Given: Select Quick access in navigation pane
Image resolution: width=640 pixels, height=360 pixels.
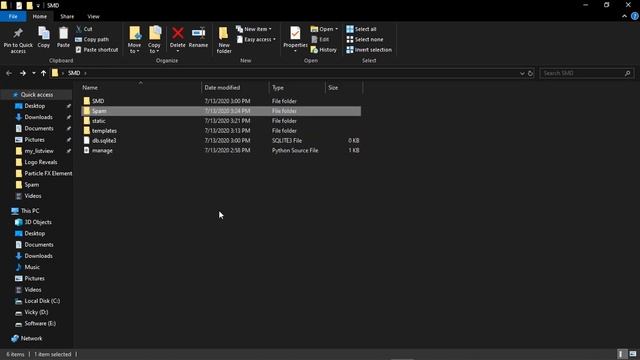Looking at the screenshot, I should (37, 95).
